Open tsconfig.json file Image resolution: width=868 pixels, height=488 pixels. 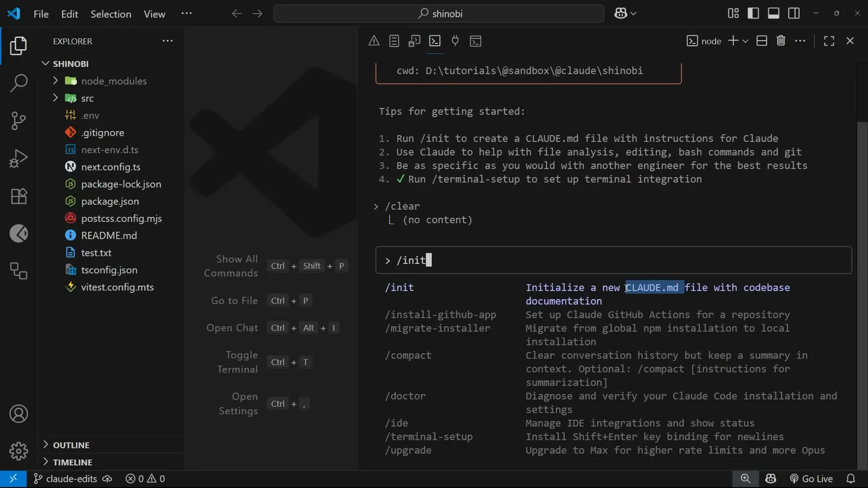click(x=109, y=270)
